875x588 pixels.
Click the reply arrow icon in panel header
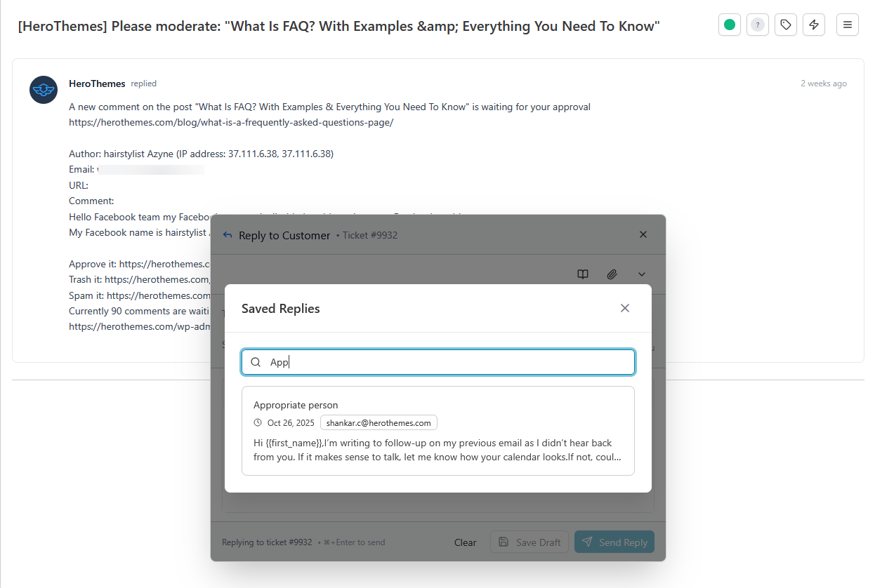228,235
